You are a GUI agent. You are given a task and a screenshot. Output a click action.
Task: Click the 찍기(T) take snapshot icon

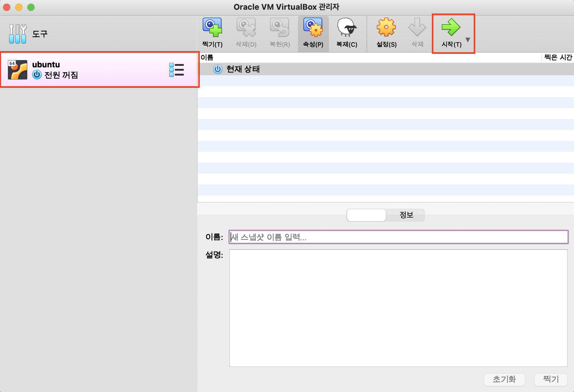[x=212, y=28]
